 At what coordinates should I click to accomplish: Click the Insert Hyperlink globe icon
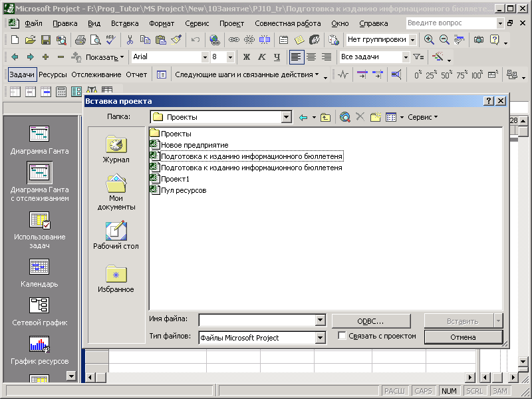point(214,40)
